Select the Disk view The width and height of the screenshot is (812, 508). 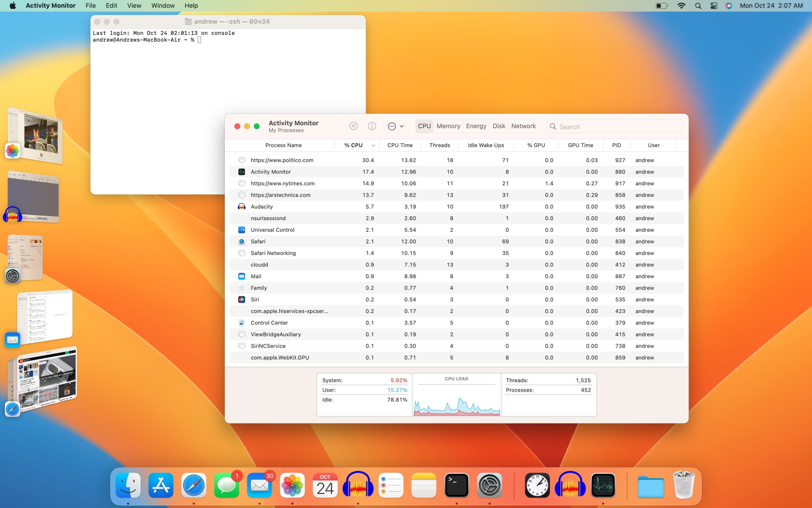[x=499, y=126]
